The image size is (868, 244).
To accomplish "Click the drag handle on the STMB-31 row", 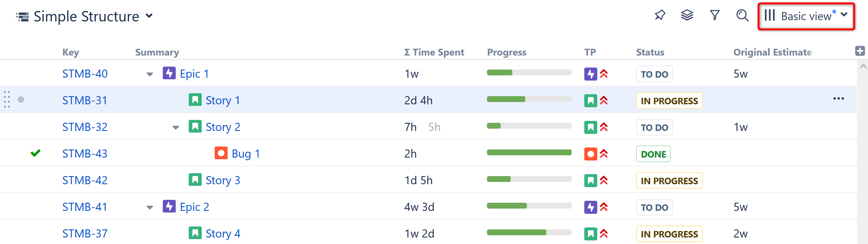I will (7, 99).
